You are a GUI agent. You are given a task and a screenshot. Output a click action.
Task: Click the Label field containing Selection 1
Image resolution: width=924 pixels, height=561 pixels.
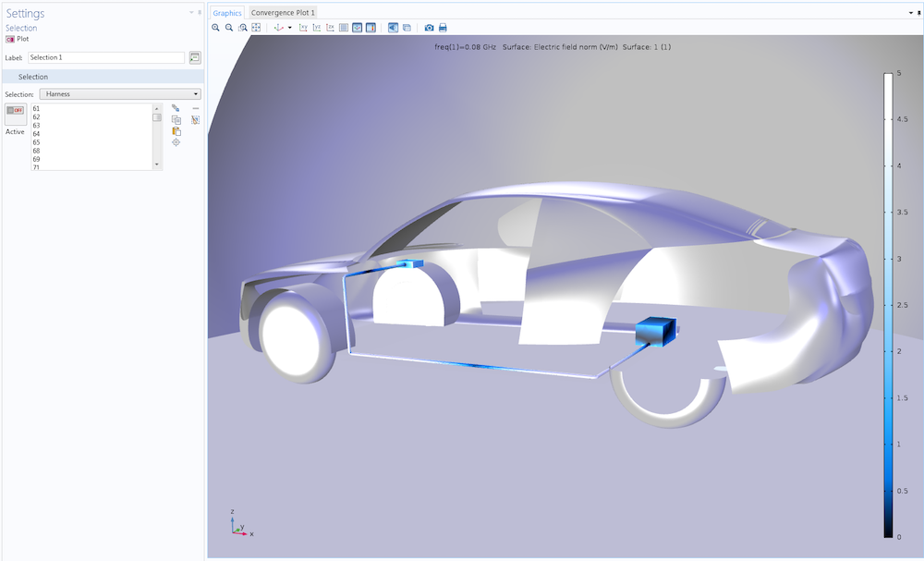106,57
